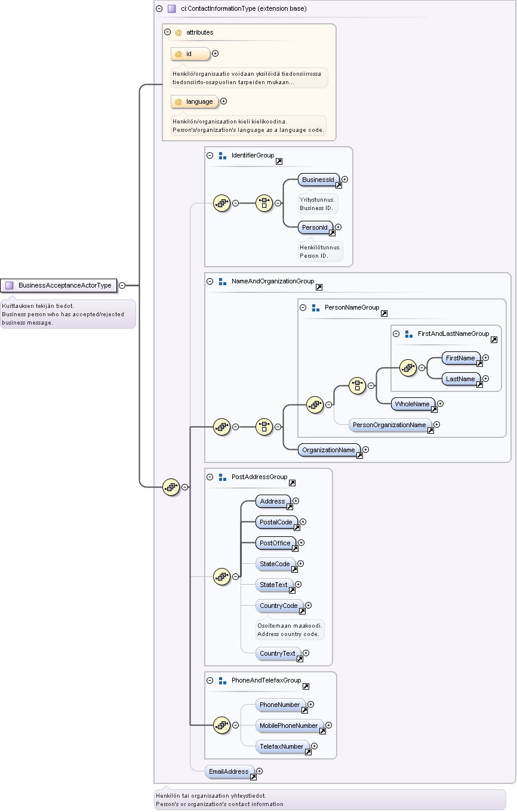Click the main sequence compositor below BusinessAcceptanceActorType
The height and width of the screenshot is (812, 517).
tap(171, 487)
